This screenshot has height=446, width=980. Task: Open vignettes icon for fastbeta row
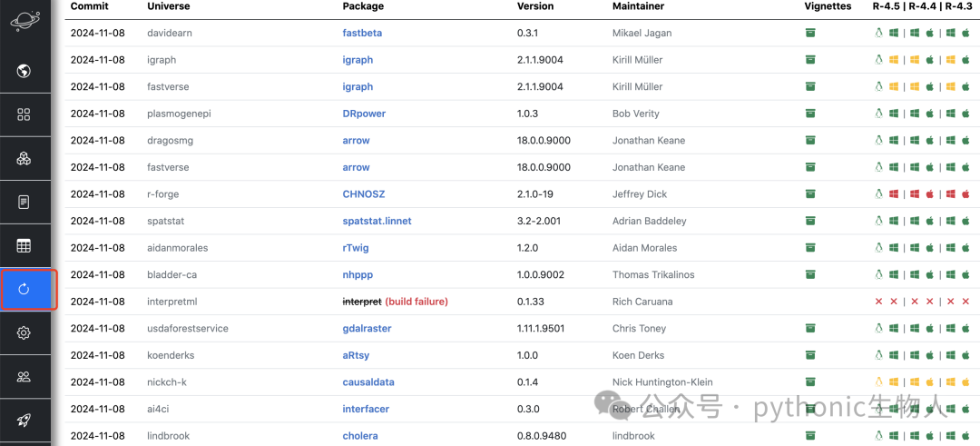[810, 33]
